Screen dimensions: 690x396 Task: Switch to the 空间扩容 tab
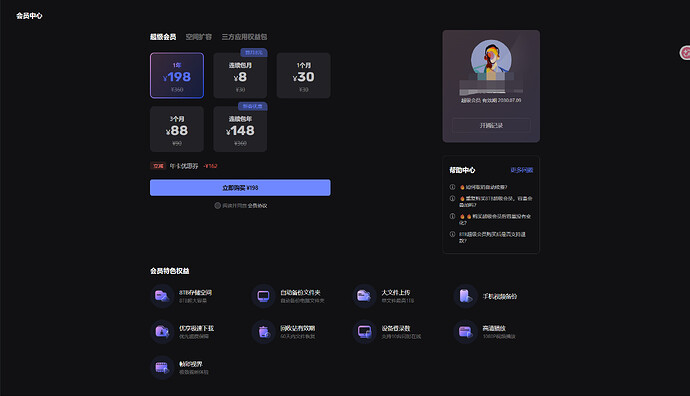pyautogui.click(x=198, y=37)
